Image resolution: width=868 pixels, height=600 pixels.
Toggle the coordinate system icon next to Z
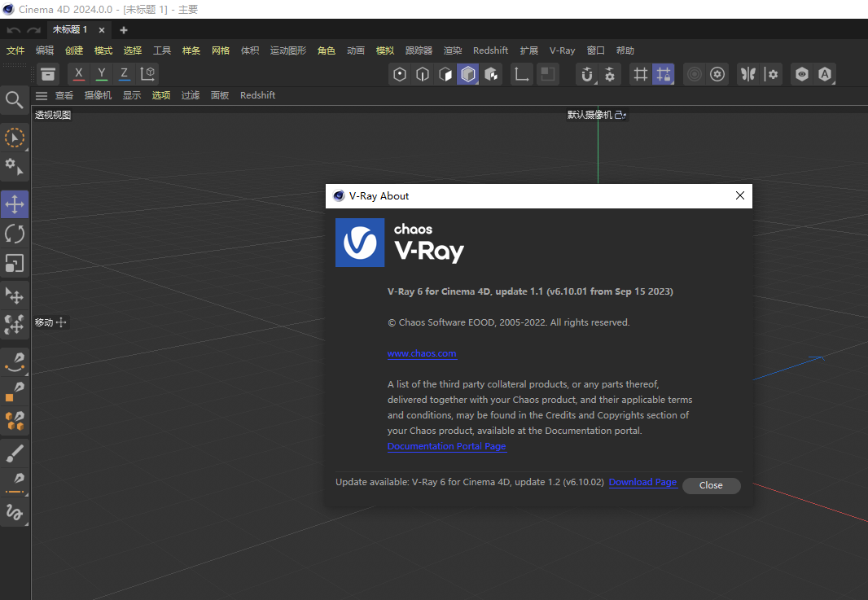click(x=148, y=73)
